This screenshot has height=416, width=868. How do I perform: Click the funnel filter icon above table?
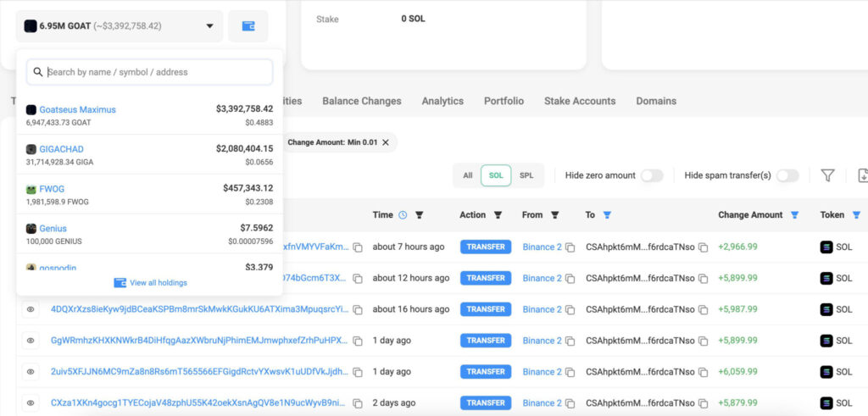(x=827, y=175)
